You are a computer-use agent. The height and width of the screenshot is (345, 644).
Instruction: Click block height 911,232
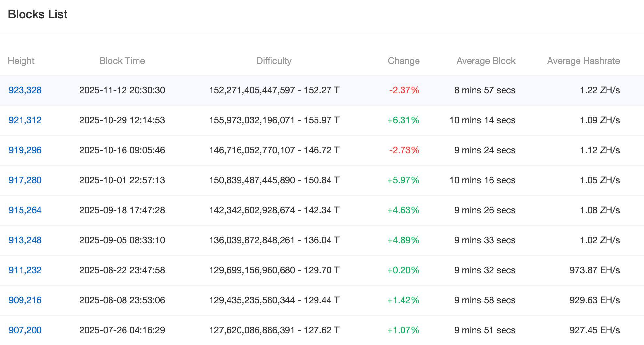point(25,270)
